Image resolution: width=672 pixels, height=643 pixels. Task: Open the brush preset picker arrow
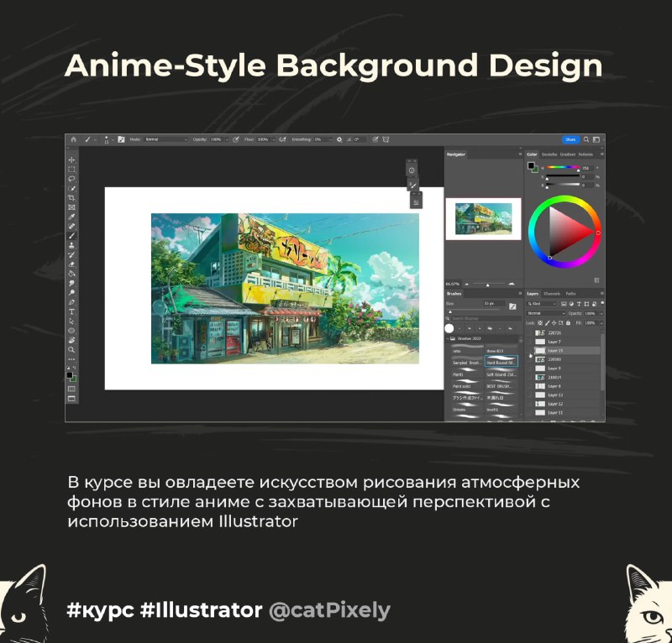tap(113, 139)
